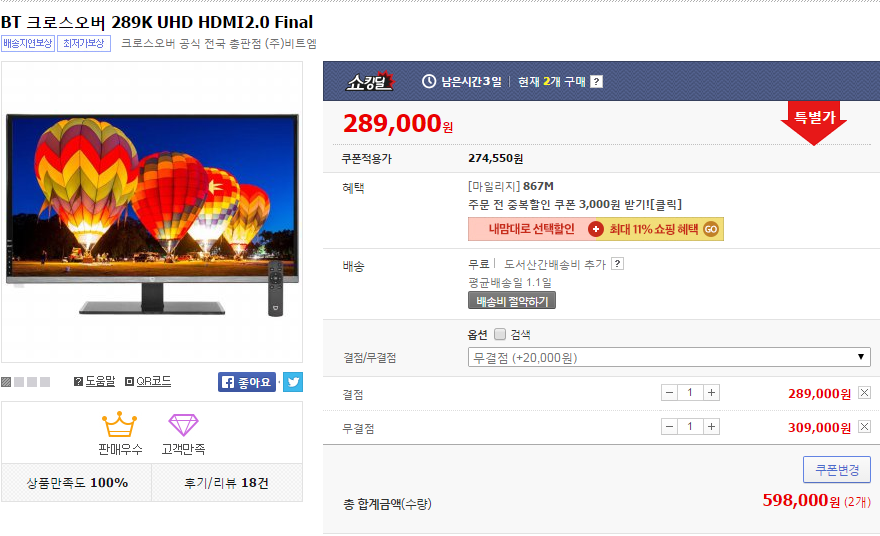Open the QR코드 icon link
The height and width of the screenshot is (536, 880).
pyautogui.click(x=148, y=381)
